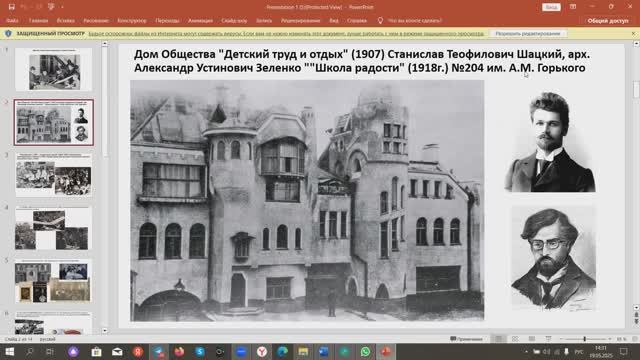Click the Вход sign-in button
This screenshot has width=640, height=360.
coord(551,7)
